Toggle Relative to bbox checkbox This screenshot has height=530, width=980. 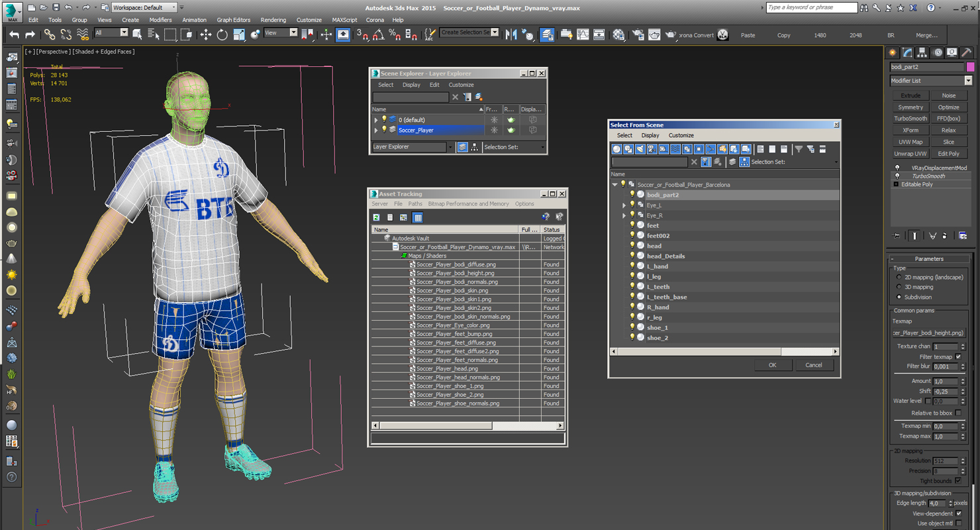pyautogui.click(x=958, y=413)
